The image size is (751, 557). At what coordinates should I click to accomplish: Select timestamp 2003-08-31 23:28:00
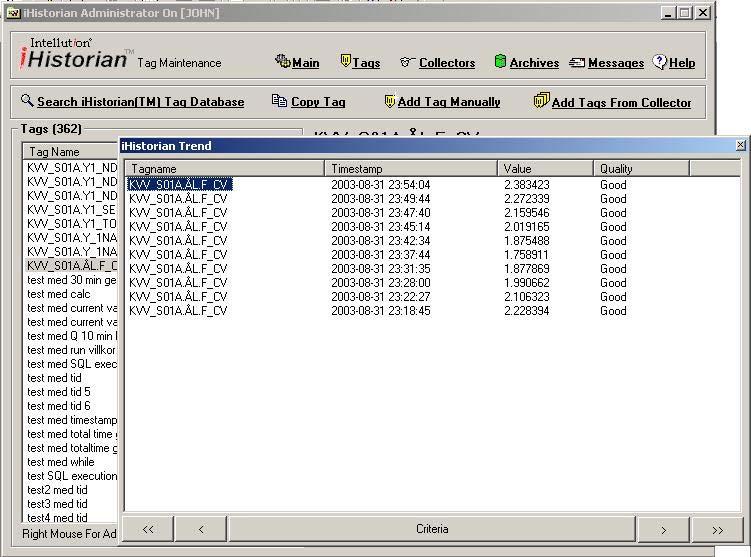coord(381,283)
